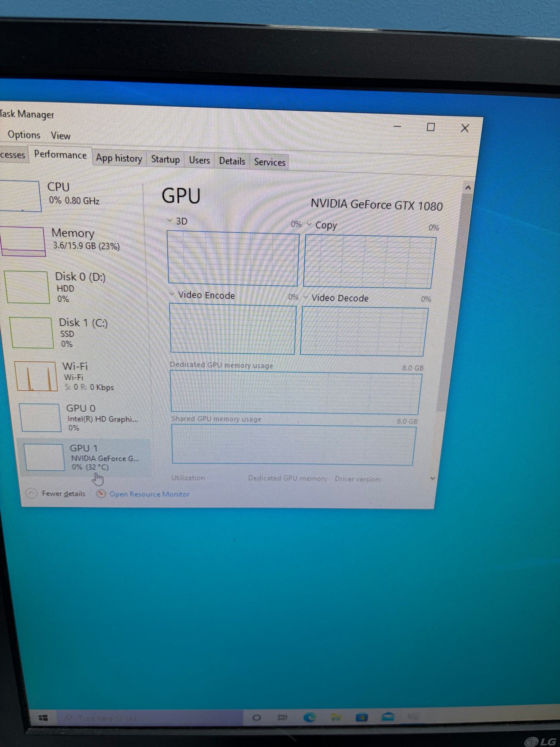Click the Video Decode usage graph

tap(364, 331)
